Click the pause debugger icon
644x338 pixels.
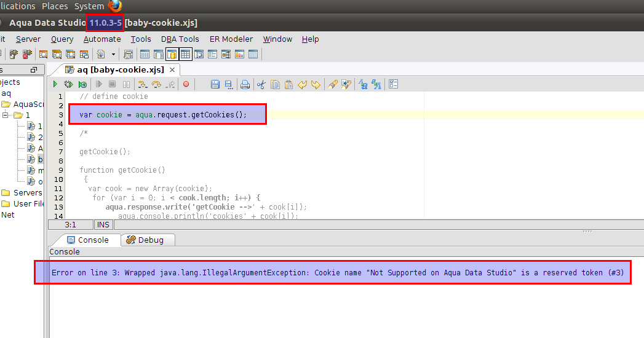click(126, 84)
